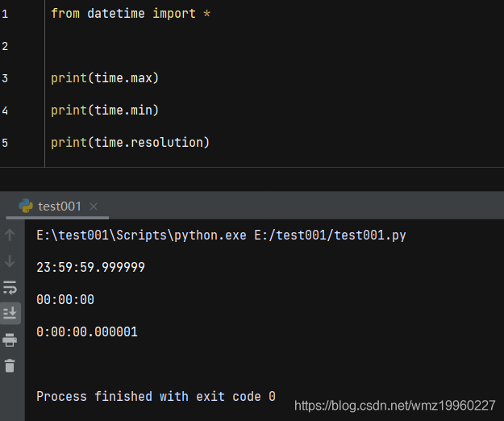Click the Python icon on test001 tab
The height and width of the screenshot is (421, 504).
coord(26,206)
